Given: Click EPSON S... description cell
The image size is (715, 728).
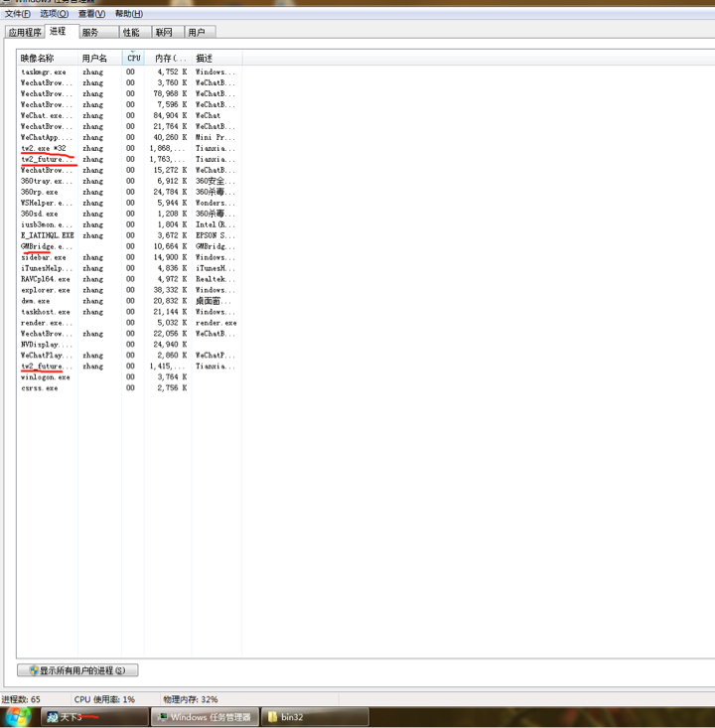Looking at the screenshot, I should 214,235.
